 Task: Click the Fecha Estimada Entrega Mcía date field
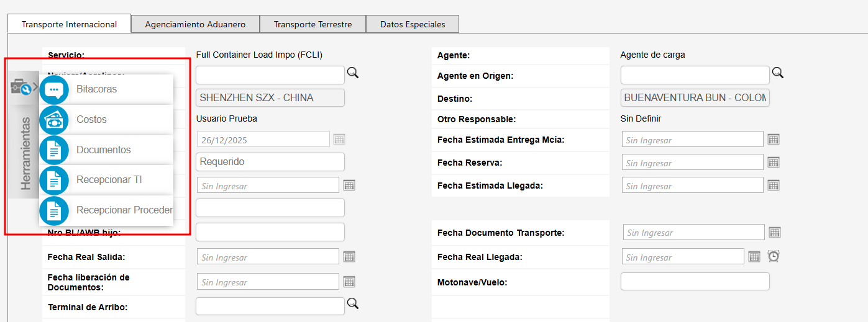[692, 140]
